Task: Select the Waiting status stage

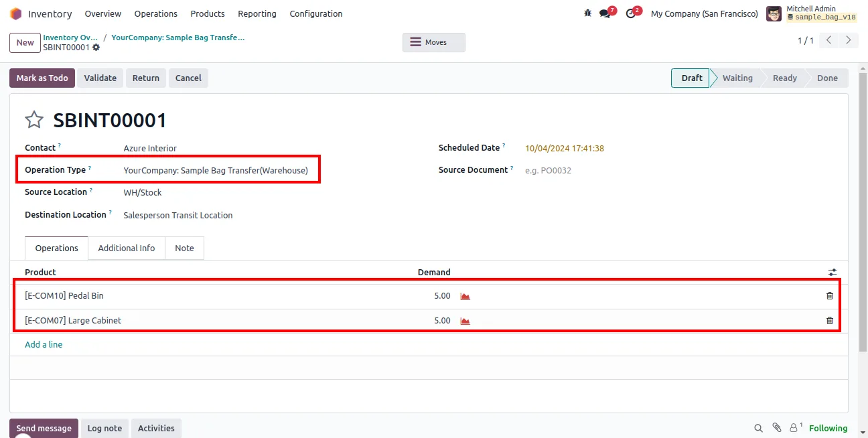Action: [x=737, y=78]
